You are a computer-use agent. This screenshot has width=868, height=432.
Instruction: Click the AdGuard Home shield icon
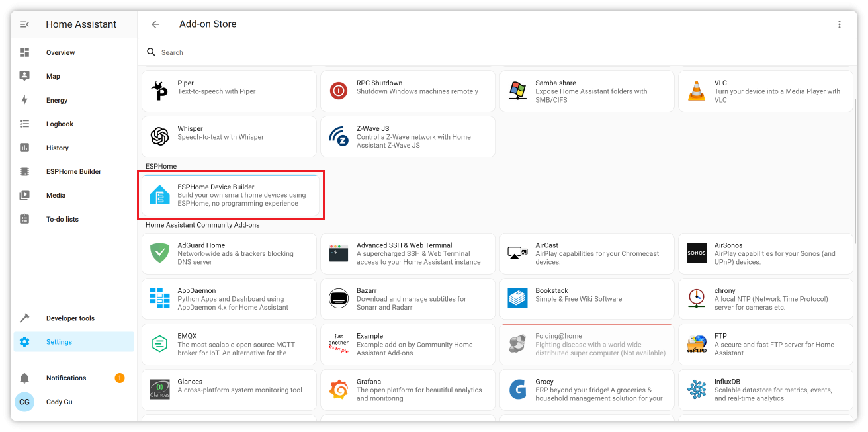[x=159, y=253]
